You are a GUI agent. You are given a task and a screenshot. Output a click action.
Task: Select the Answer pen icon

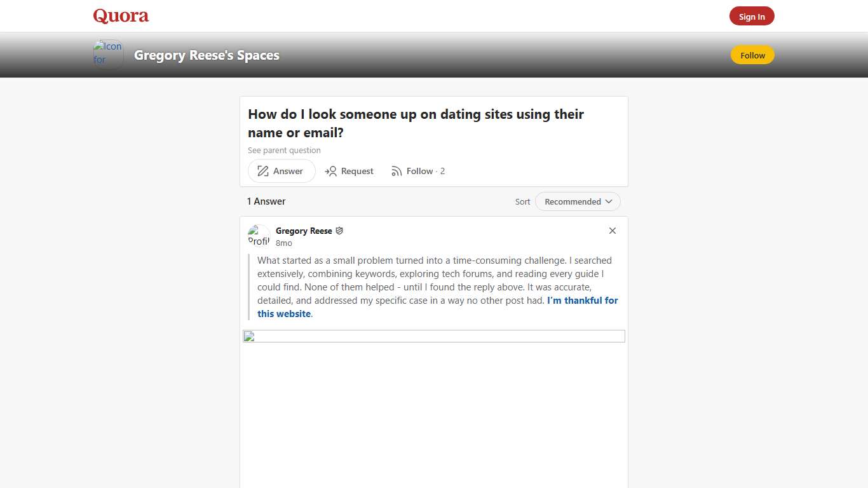point(262,171)
